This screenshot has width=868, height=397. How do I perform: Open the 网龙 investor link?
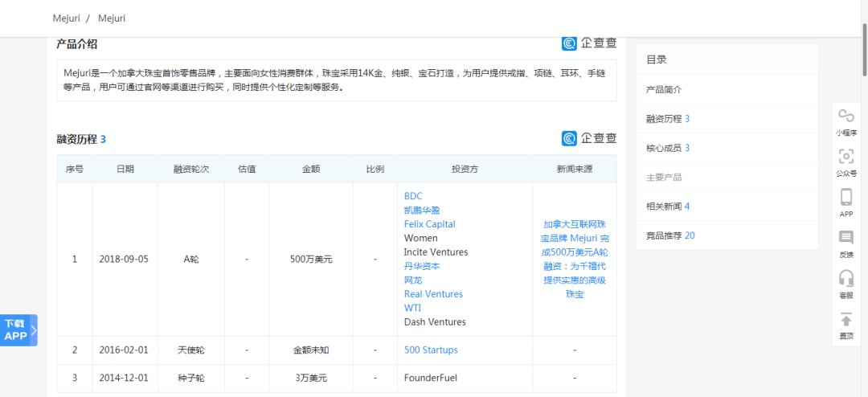click(413, 280)
